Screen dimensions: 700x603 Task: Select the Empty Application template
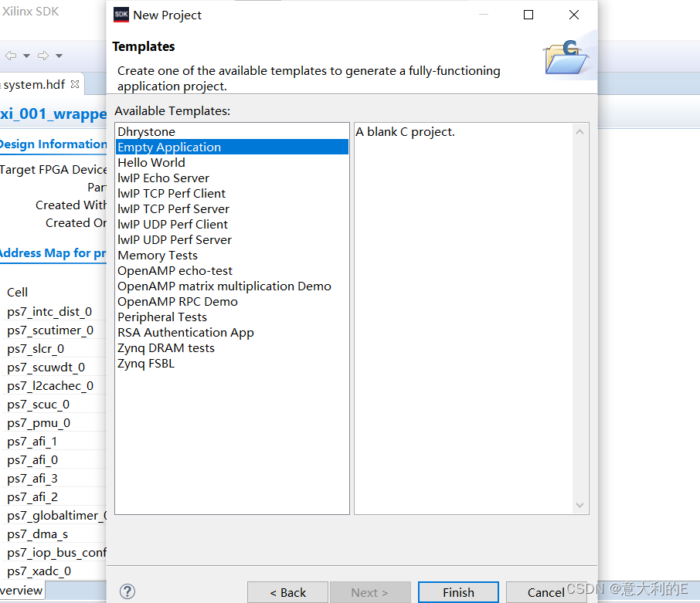(x=232, y=147)
